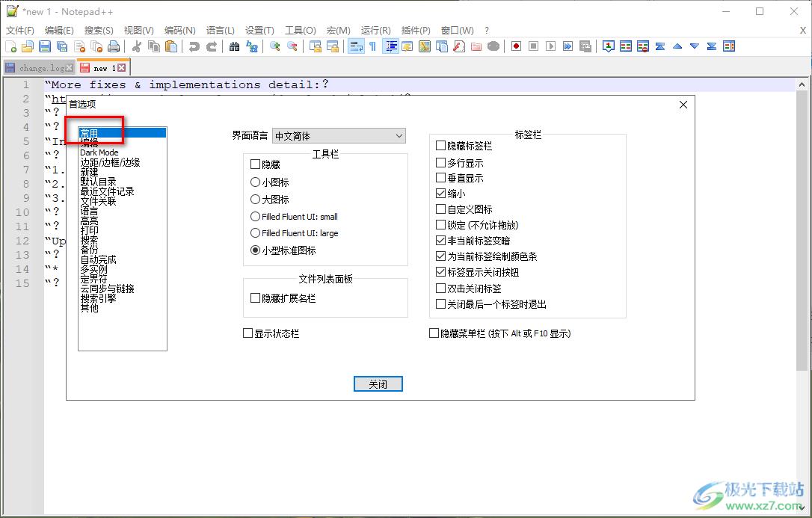This screenshot has width=812, height=518.
Task: Click the Paste clipboard icon
Action: [171, 46]
